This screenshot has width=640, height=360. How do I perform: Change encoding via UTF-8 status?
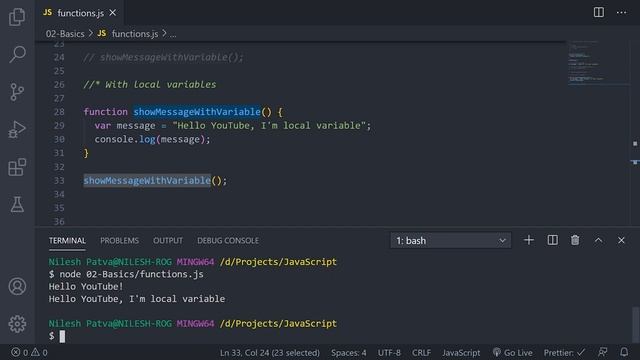coord(389,352)
